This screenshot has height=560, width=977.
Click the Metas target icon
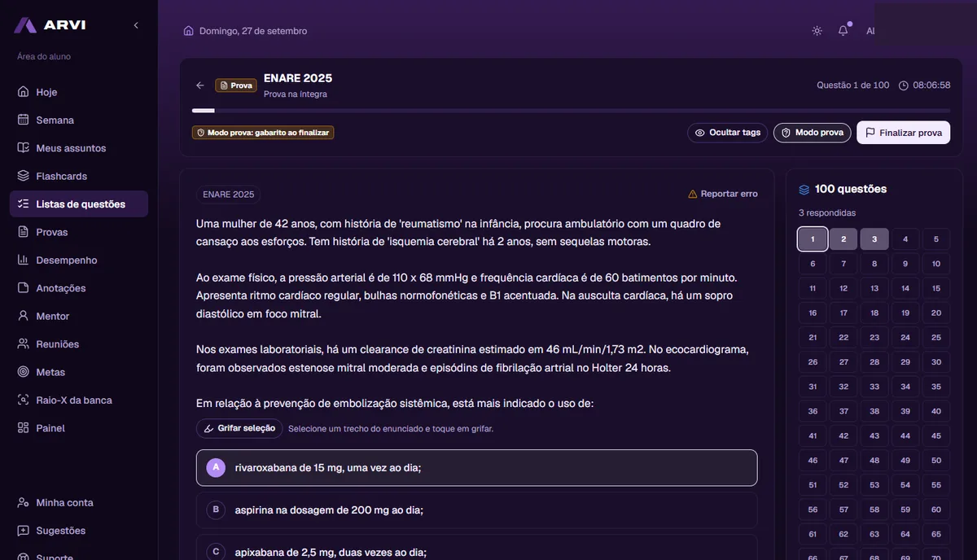(24, 372)
